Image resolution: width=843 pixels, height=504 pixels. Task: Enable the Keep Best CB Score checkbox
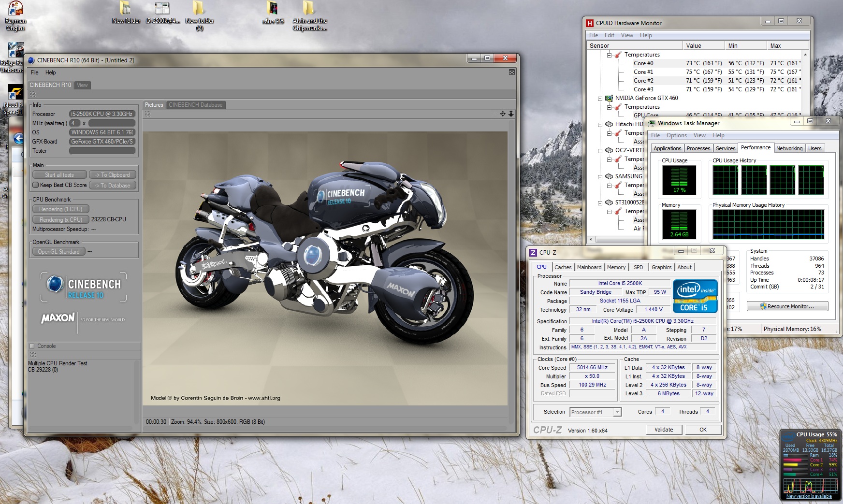pos(35,185)
